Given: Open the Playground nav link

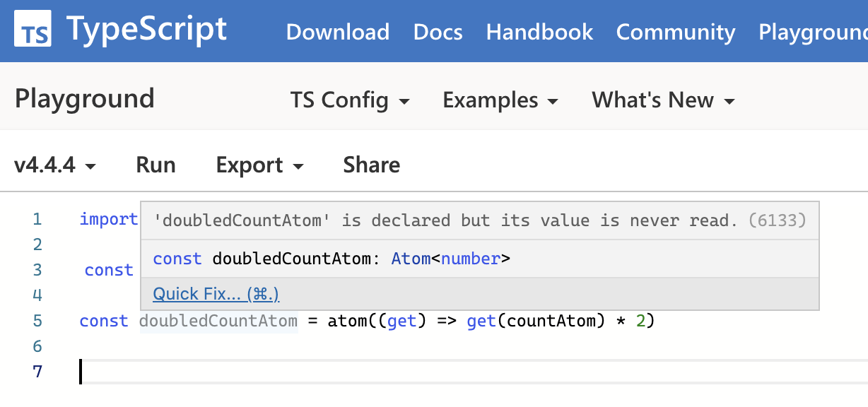Looking at the screenshot, I should (813, 32).
